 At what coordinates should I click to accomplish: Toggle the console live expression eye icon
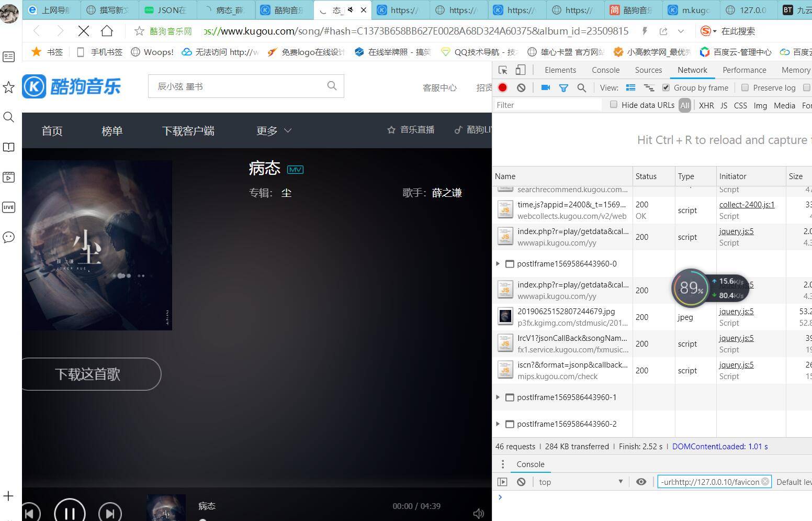pos(641,482)
